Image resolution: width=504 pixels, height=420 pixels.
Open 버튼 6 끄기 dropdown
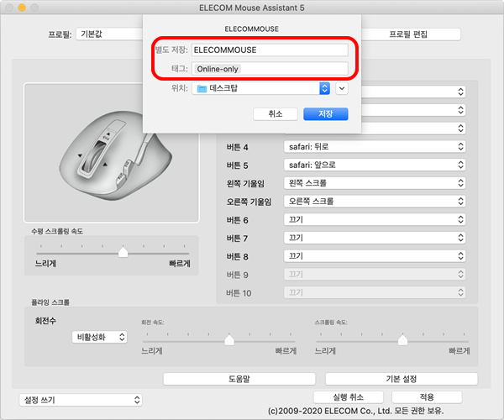375,220
